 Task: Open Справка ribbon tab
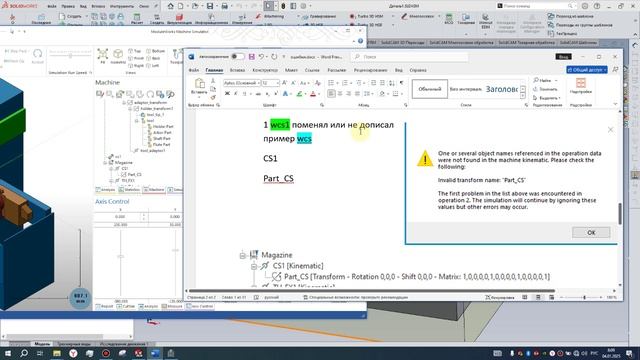418,70
